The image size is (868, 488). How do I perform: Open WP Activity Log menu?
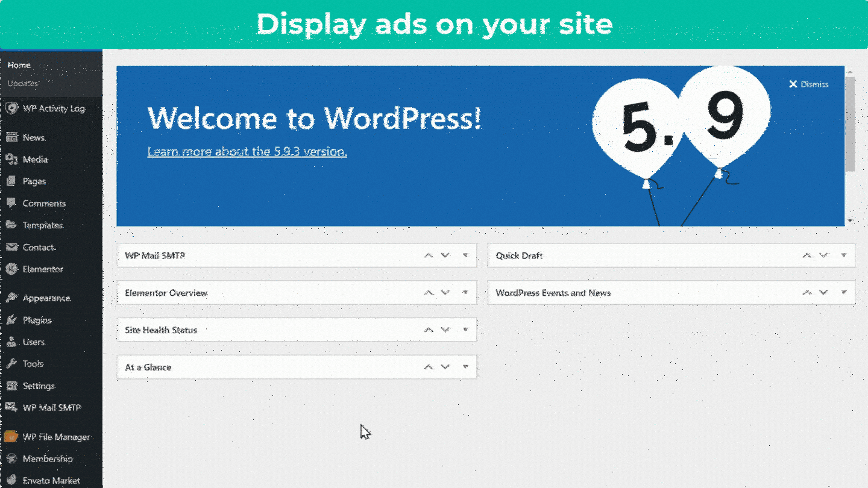(x=54, y=108)
